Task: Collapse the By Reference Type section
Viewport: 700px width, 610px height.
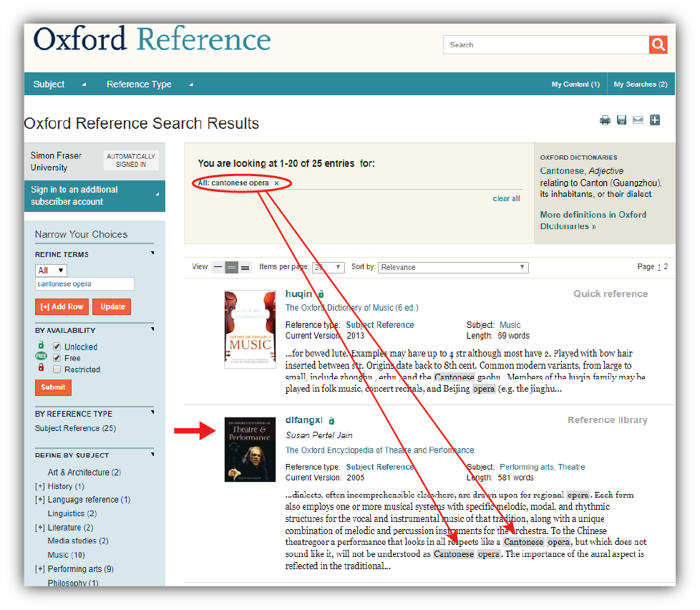Action: coord(152,412)
